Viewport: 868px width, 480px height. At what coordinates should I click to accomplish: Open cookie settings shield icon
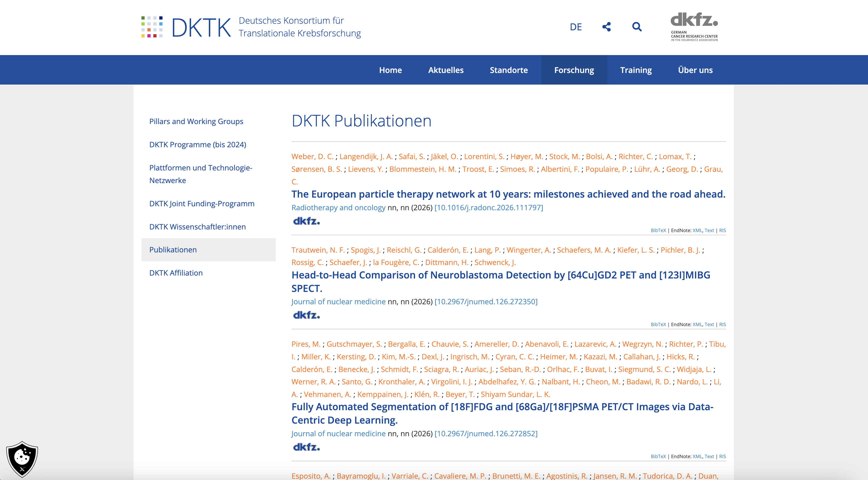point(22,459)
